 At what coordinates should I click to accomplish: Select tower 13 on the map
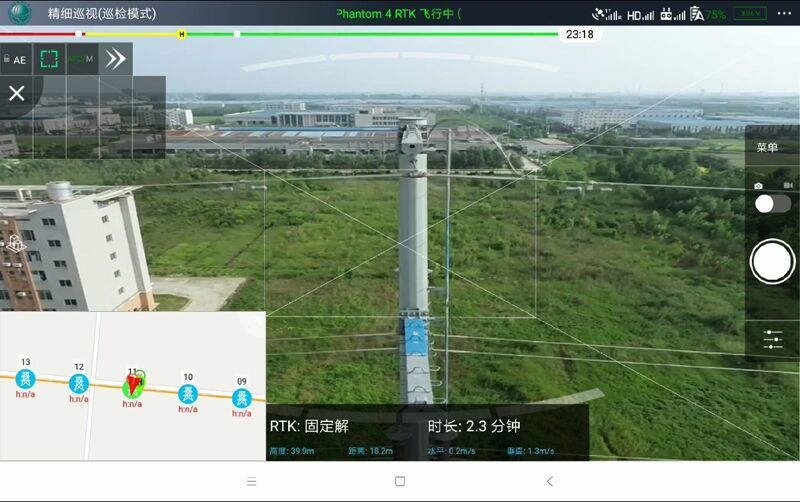[x=25, y=380]
